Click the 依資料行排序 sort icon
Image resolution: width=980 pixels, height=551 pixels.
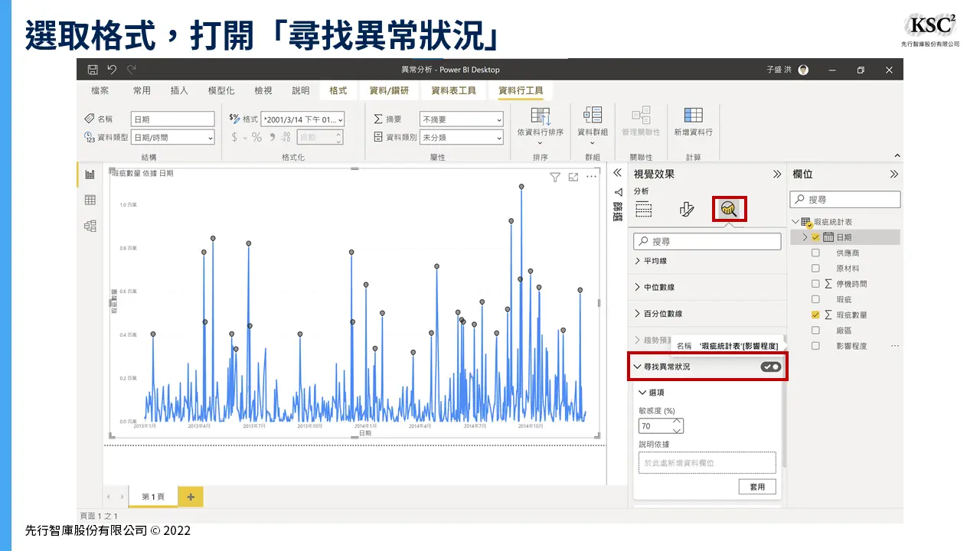pos(541,116)
